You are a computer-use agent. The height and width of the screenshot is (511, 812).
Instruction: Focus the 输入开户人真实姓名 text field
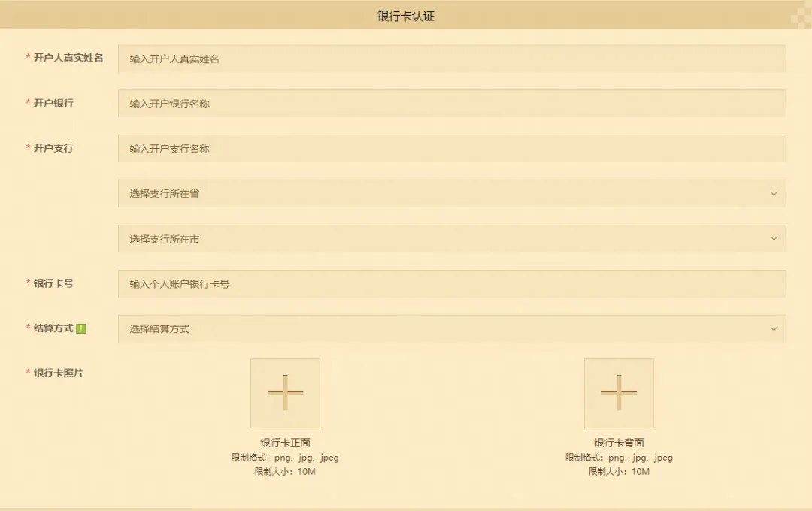451,59
